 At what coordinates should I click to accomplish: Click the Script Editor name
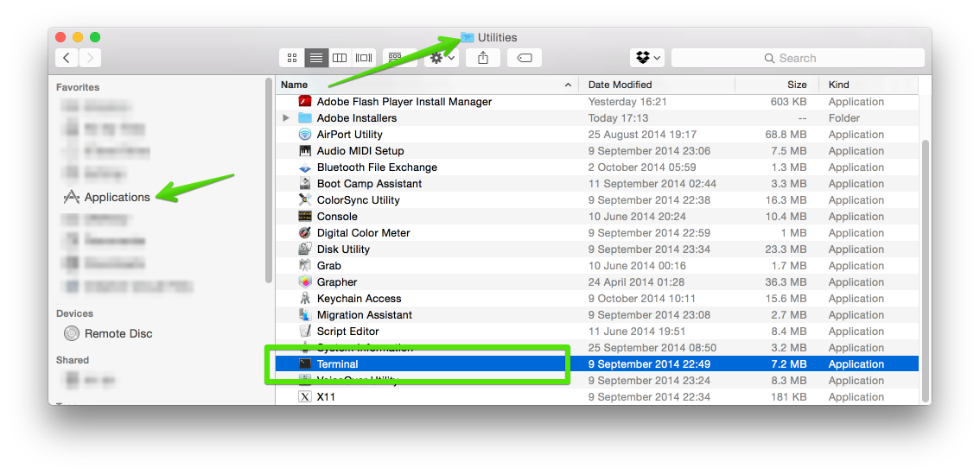347,331
